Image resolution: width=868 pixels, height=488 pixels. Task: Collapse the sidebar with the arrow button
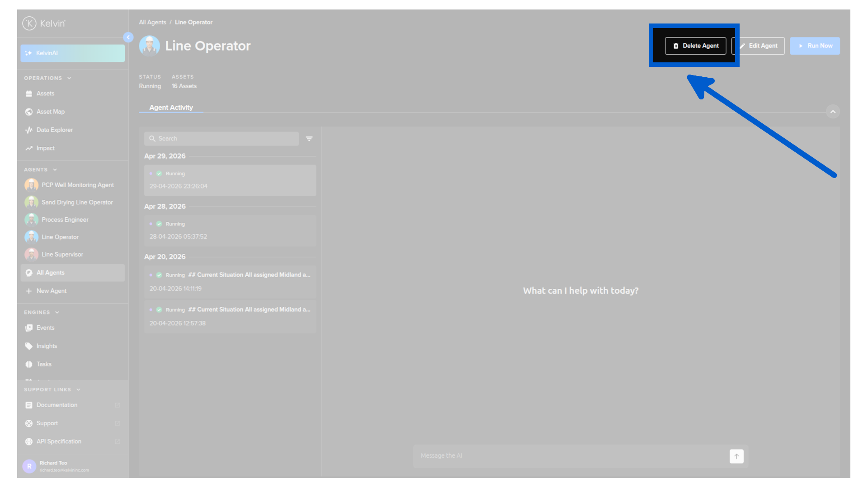[x=128, y=37]
